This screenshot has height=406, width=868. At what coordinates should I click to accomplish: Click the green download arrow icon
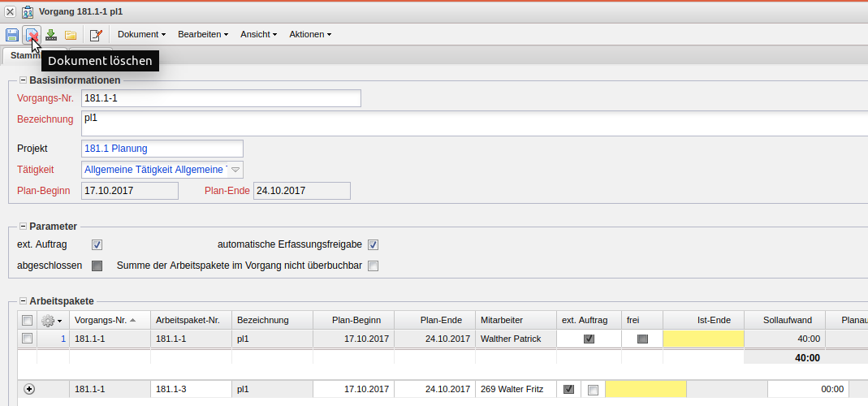[x=51, y=35]
